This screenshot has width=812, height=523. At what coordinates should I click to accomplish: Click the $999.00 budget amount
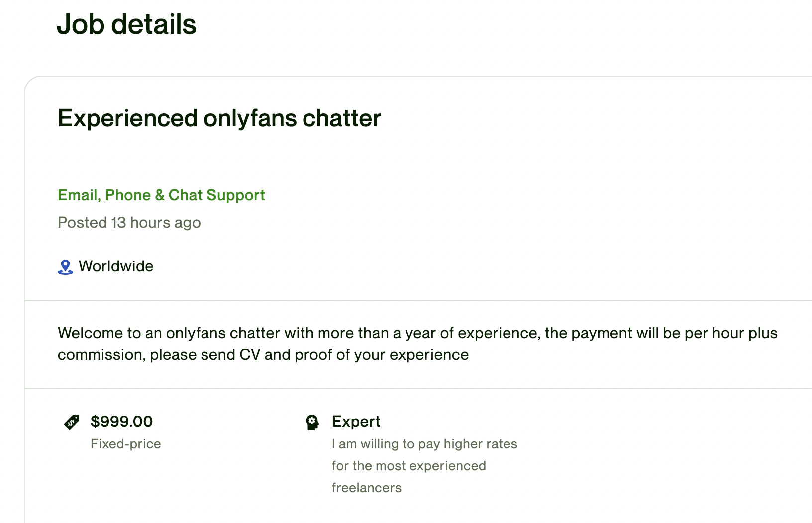click(121, 422)
